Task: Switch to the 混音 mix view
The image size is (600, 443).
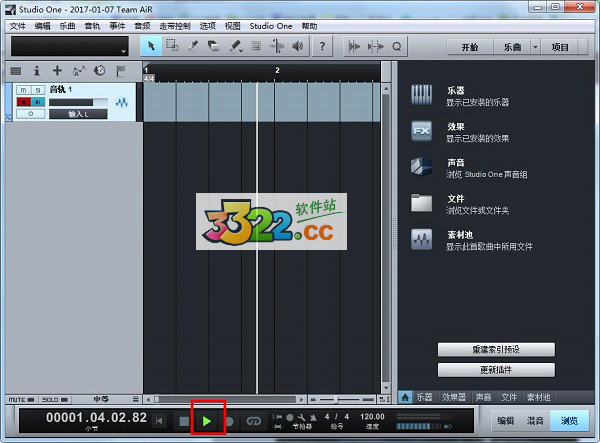Action: coord(535,421)
